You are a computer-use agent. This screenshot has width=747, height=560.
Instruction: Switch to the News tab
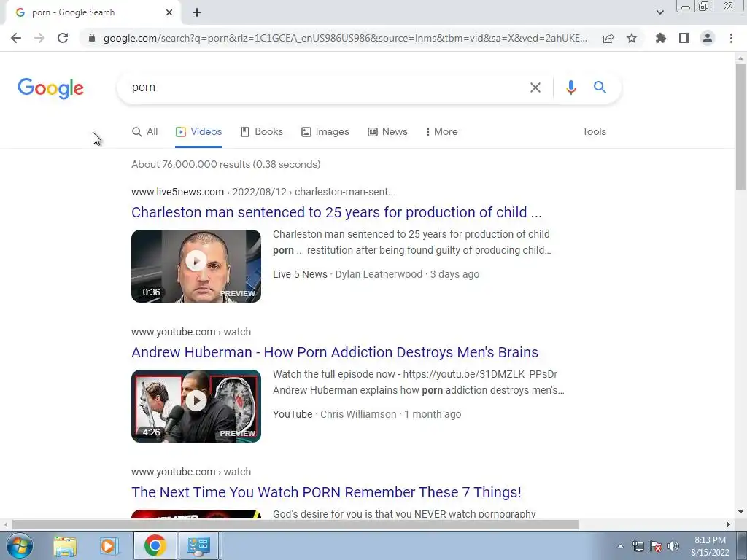[387, 132]
